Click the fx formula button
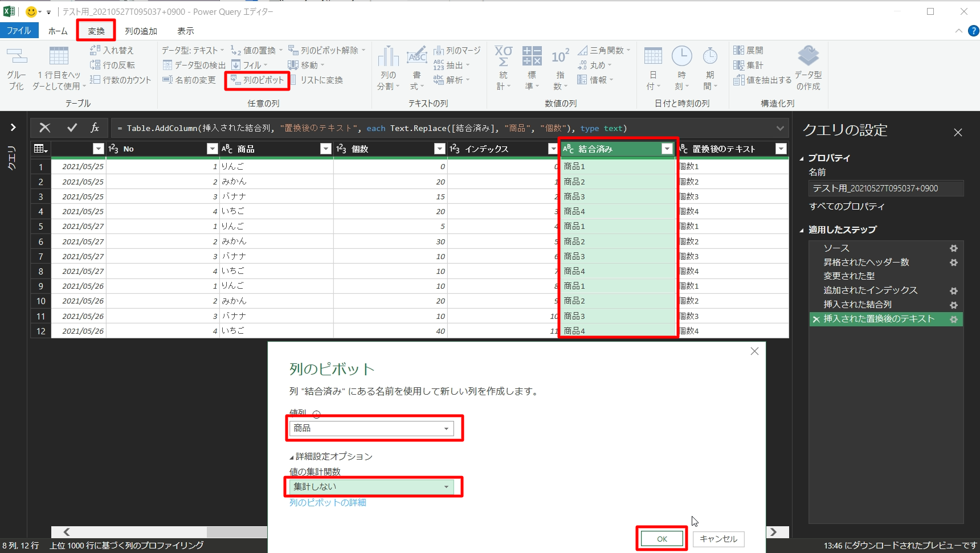 click(95, 128)
